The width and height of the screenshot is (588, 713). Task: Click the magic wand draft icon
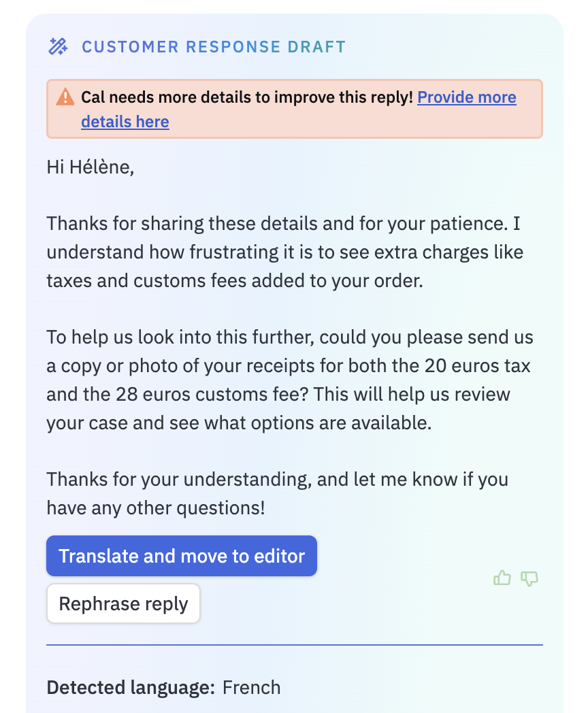58,46
